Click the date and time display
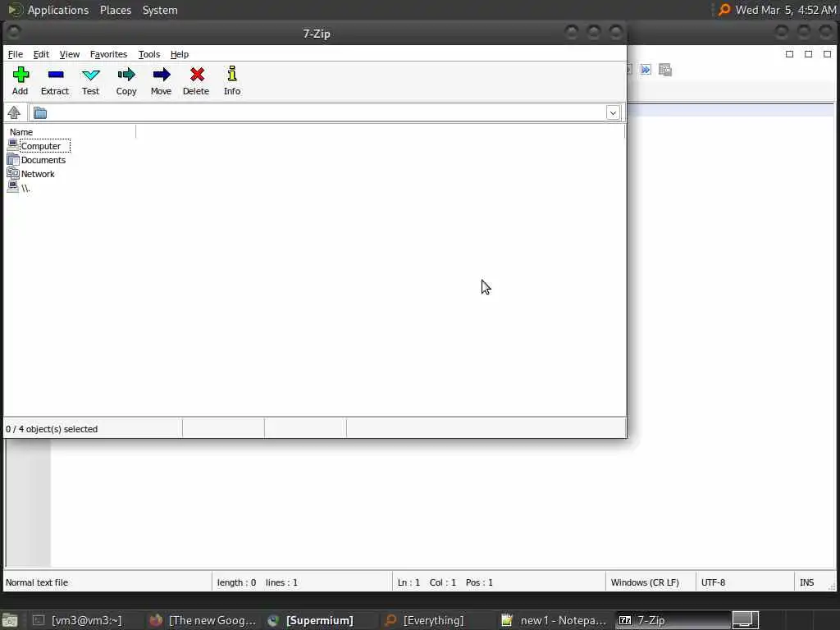This screenshot has height=630, width=840. tap(786, 10)
